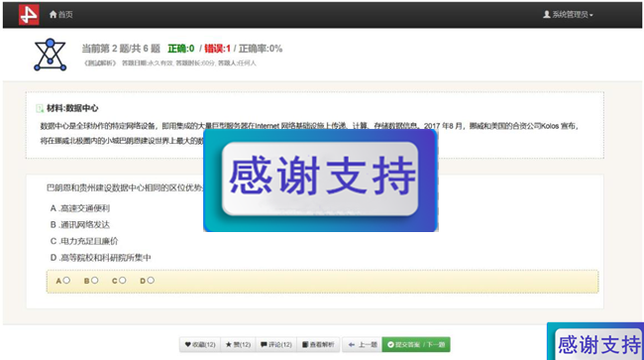Viewport: 644px width, 360px height.
Task: Click the 感谢支持 overlay at the page corner
Action: click(595, 341)
